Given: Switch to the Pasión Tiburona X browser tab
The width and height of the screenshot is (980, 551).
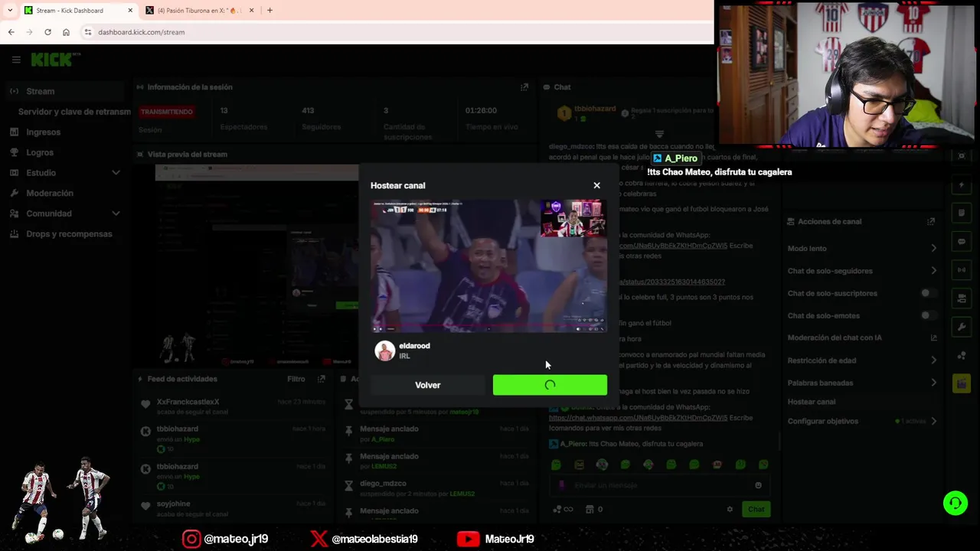Looking at the screenshot, I should [199, 11].
